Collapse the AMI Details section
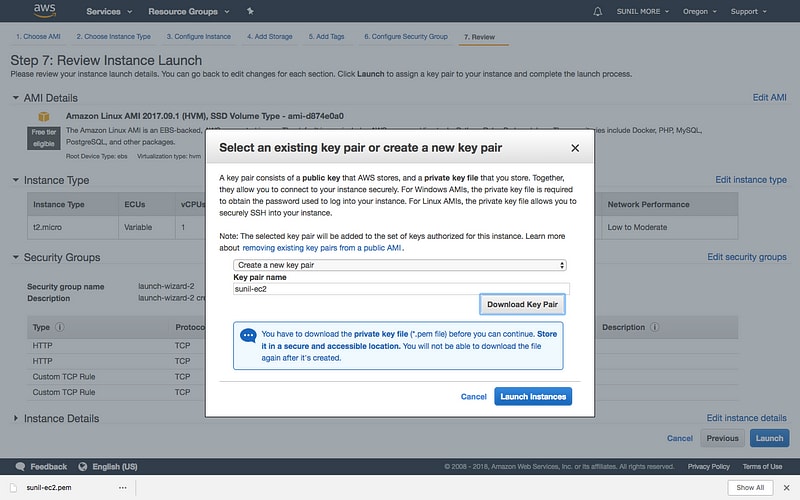 tap(15, 97)
